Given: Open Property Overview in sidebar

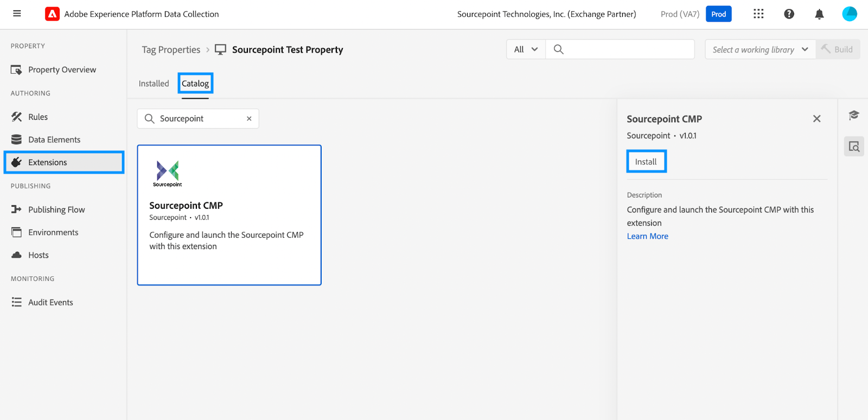Looking at the screenshot, I should click(62, 70).
